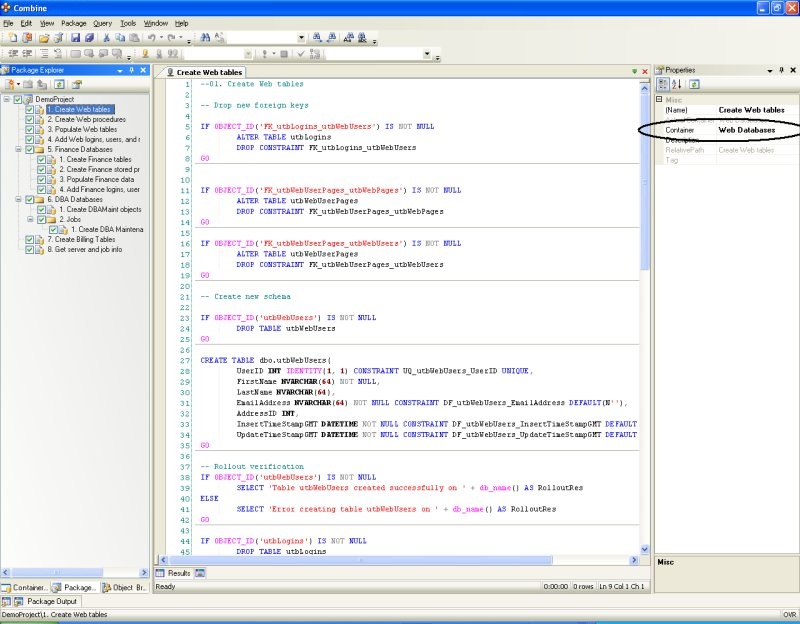The image size is (800, 624).
Task: Click the Cut scissors toolbar icon
Action: click(x=105, y=37)
